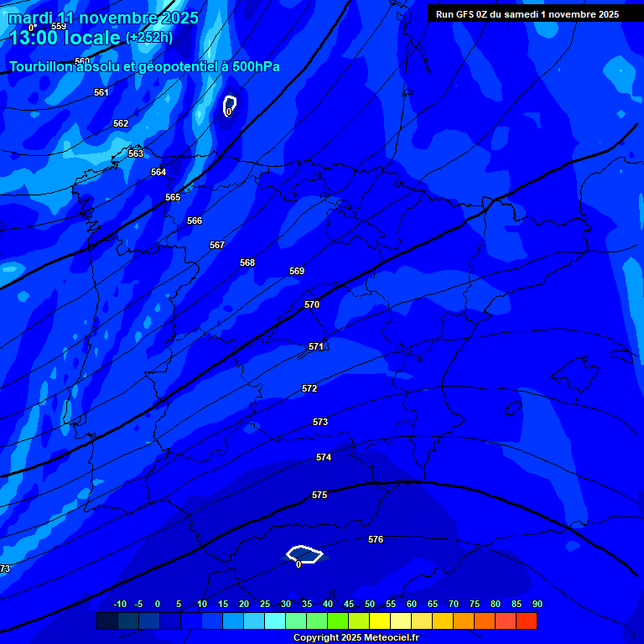Click the white hexagonal contour in southern Spain
Viewport: 644px width, 644px height.
(x=304, y=554)
